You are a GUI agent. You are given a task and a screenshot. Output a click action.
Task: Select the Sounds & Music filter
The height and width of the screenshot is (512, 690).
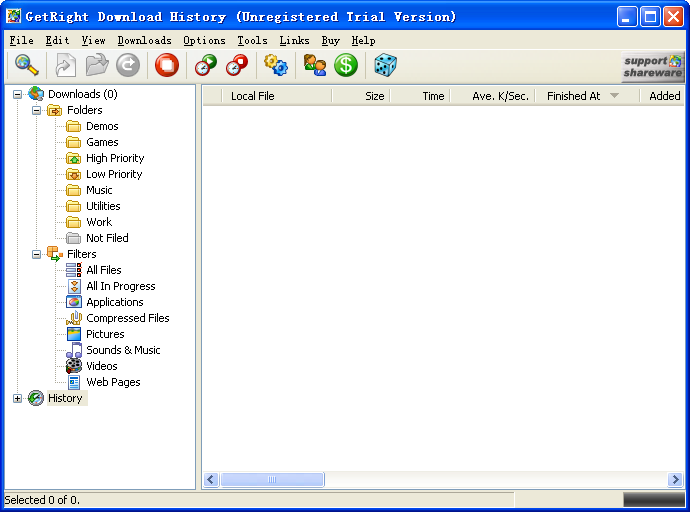[123, 350]
